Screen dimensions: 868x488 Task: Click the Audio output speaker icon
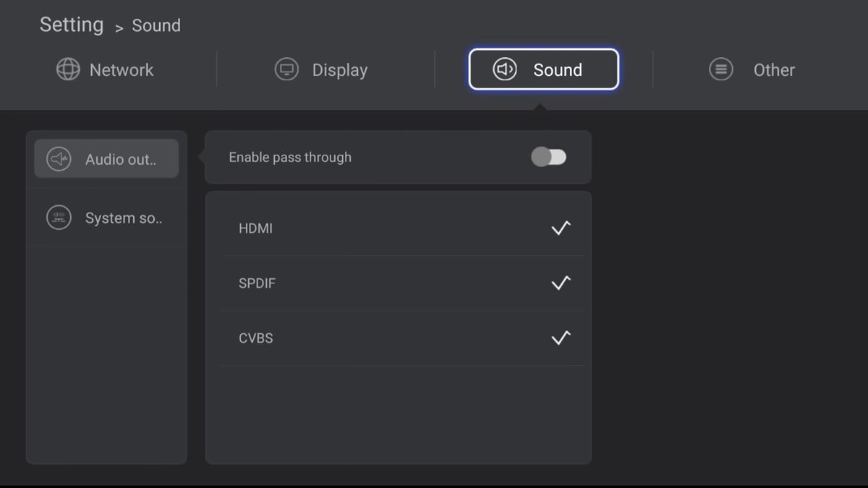coord(59,159)
